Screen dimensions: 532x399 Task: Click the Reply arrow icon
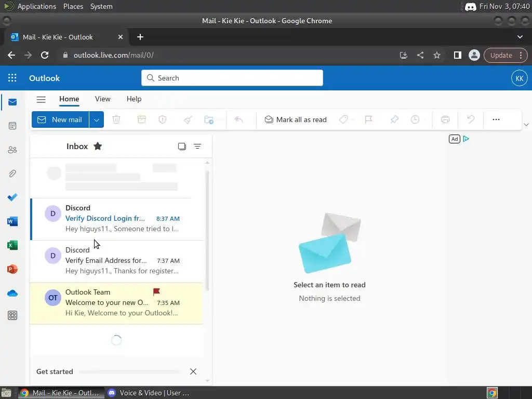pos(239,119)
